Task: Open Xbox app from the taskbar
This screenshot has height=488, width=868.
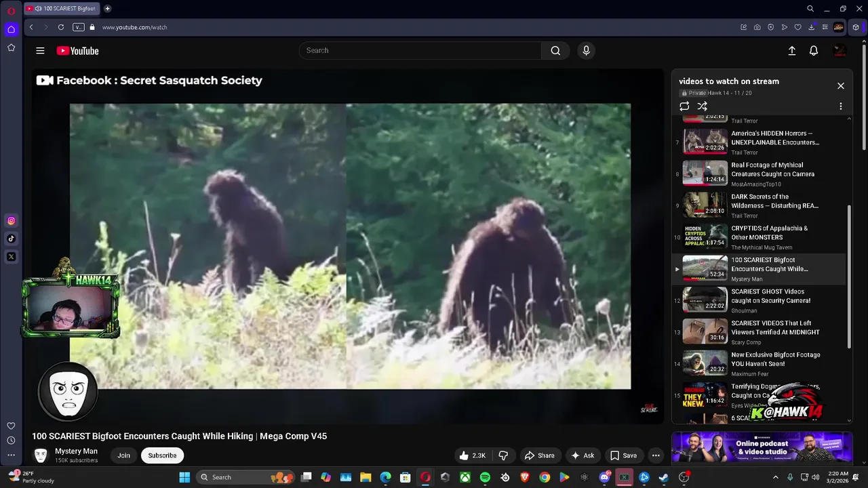Action: [x=465, y=477]
